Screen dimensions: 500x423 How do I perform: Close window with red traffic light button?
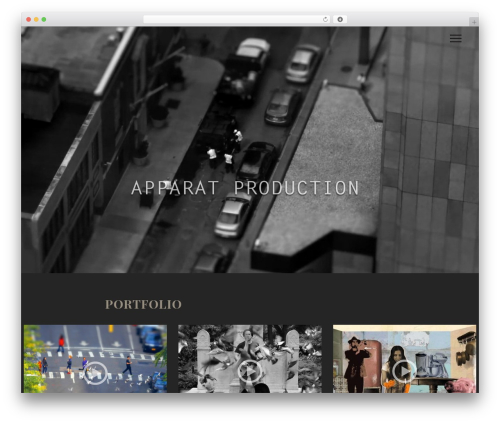[29, 19]
